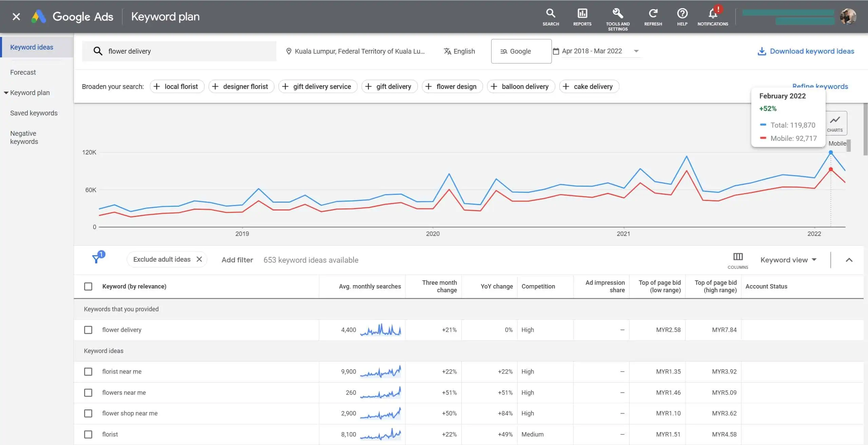Click the download arrow icon
Screen dimensions: 868x445
762,51
